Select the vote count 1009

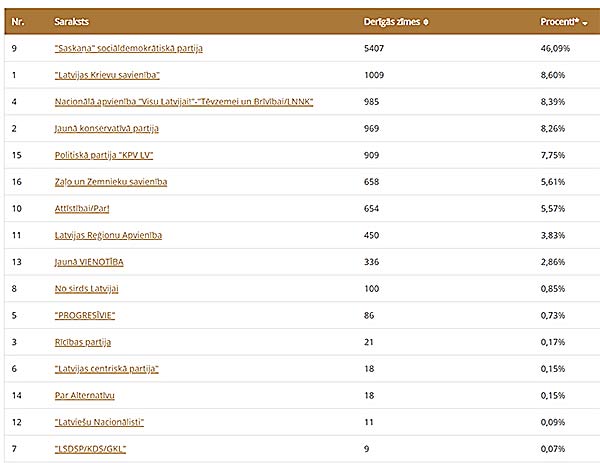[374, 75]
